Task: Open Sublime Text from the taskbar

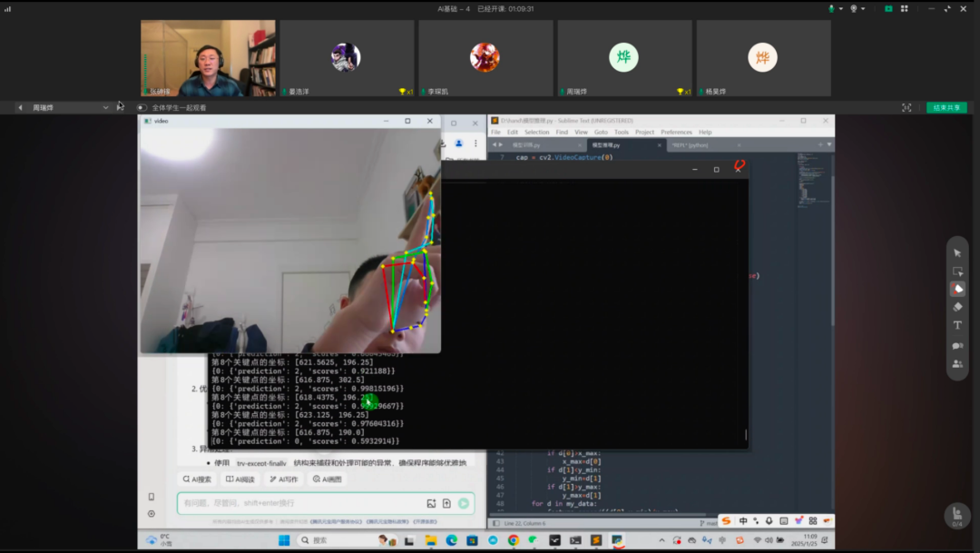Action: [595, 540]
